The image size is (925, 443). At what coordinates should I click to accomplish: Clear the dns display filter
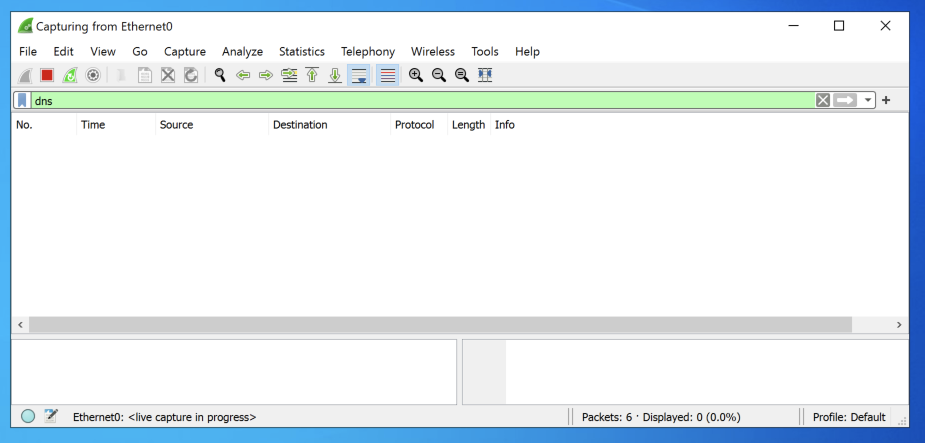point(823,100)
